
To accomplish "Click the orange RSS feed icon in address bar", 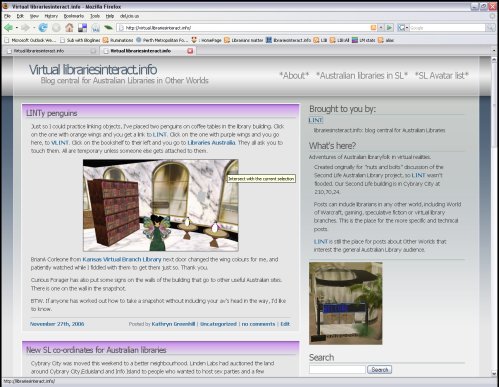I will point(374,28).
